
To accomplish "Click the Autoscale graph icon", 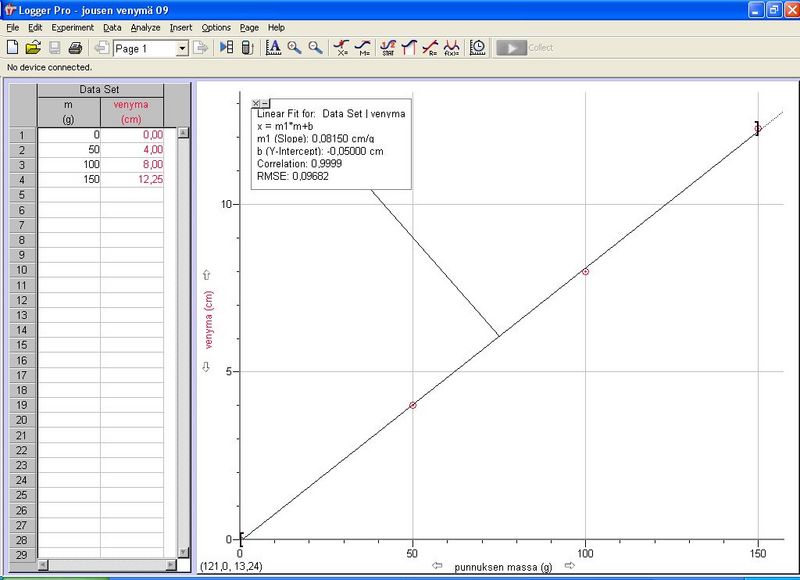I will [273, 48].
